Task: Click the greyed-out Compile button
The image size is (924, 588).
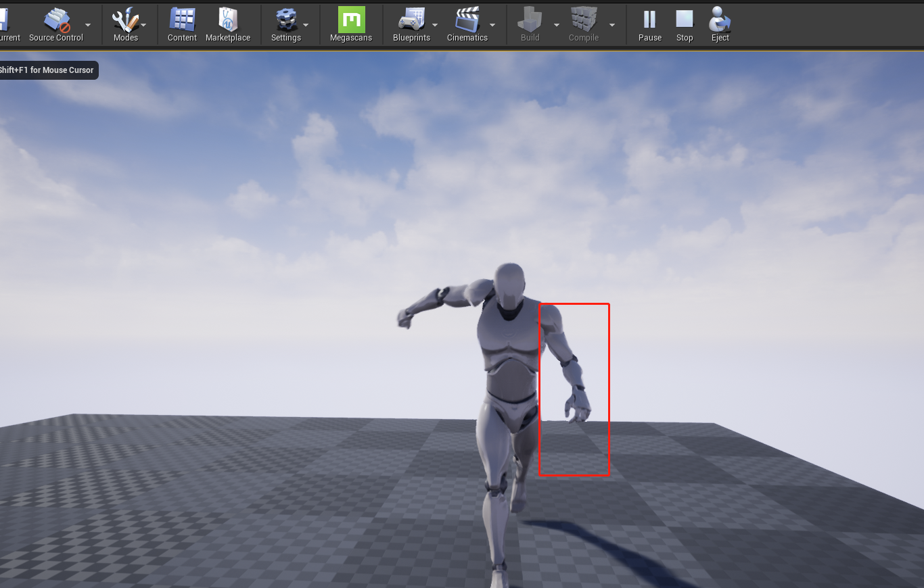Action: (x=584, y=24)
